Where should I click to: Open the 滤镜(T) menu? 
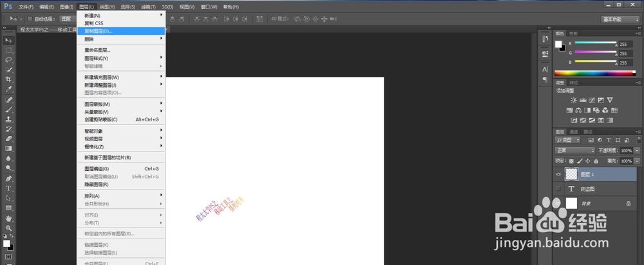pos(148,7)
